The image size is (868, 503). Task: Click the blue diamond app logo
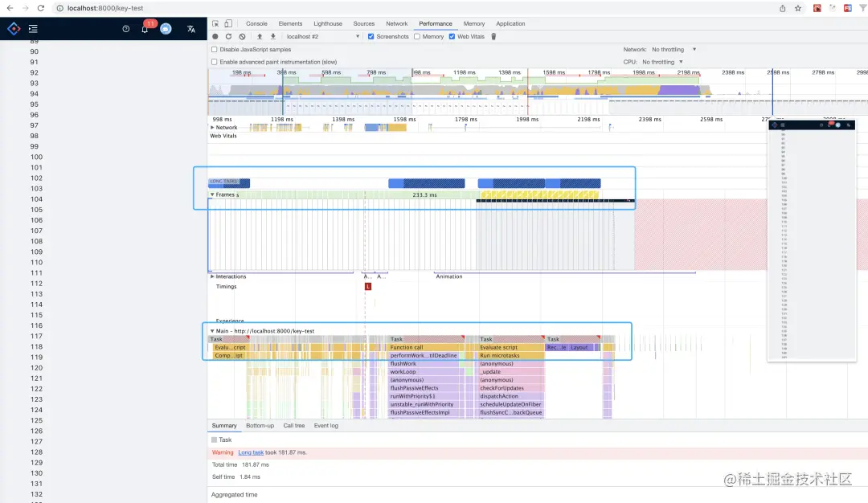pos(14,28)
